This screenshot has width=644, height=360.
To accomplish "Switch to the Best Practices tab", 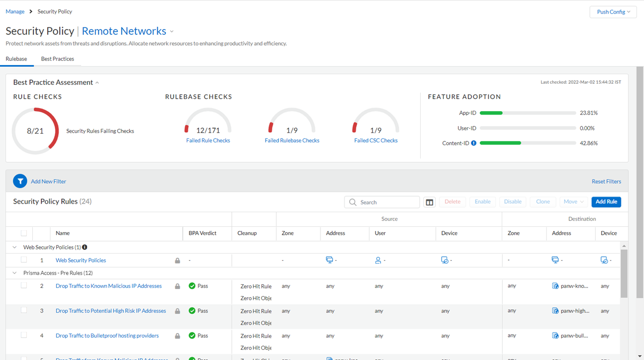I will click(57, 59).
